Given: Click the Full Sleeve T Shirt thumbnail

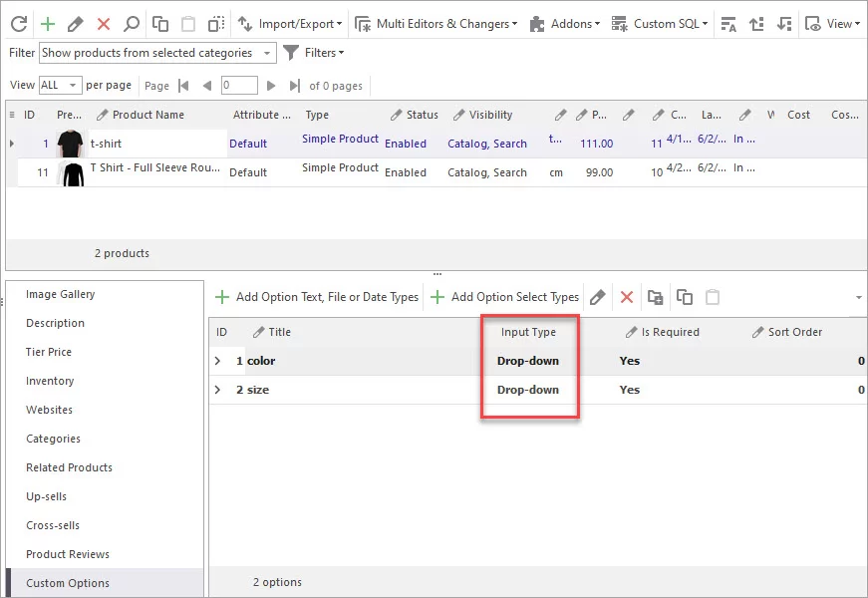Looking at the screenshot, I should click(x=73, y=173).
